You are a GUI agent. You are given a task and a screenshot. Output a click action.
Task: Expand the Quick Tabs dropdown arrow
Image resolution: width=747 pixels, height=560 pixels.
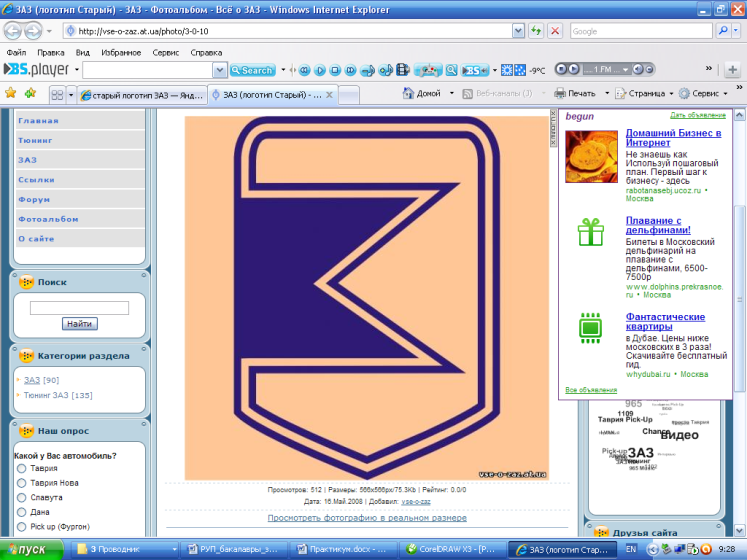71,95
